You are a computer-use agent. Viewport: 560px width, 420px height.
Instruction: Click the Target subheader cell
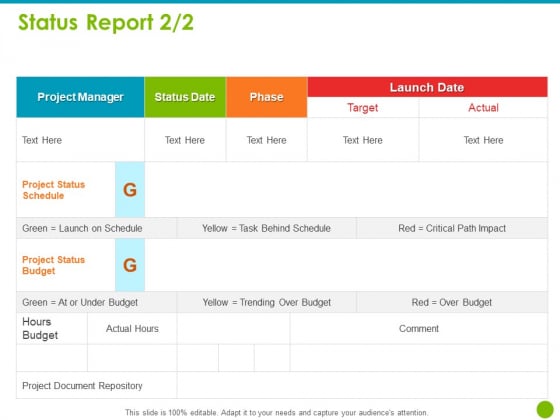click(x=363, y=108)
